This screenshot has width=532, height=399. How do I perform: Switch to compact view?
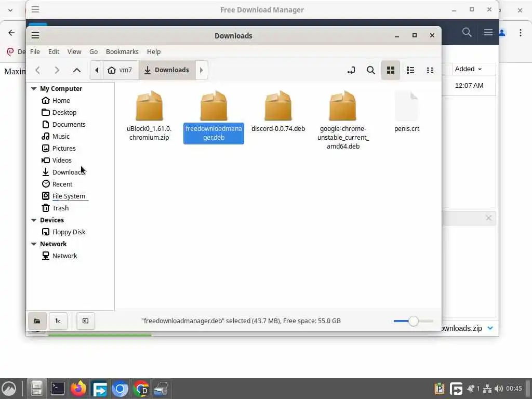(x=430, y=70)
